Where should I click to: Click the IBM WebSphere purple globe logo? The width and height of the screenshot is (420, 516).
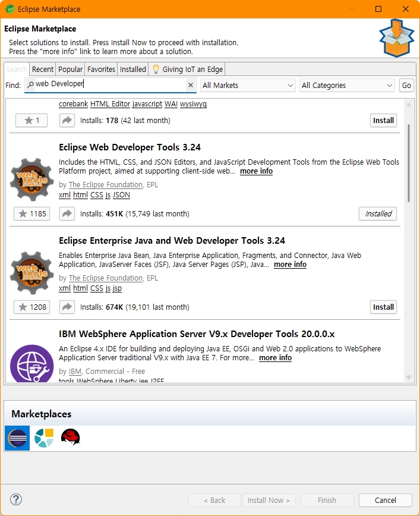click(31, 364)
